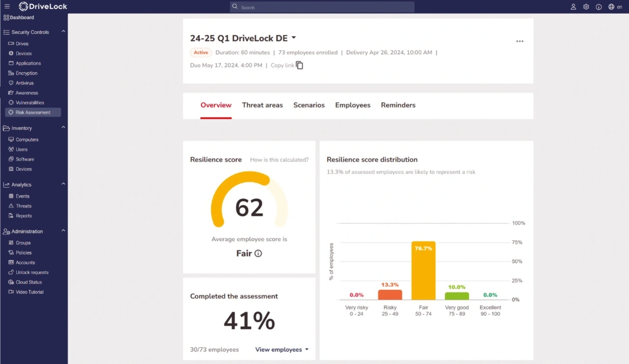Click How is this calculated link
Image resolution: width=629 pixels, height=364 pixels.
coord(279,160)
